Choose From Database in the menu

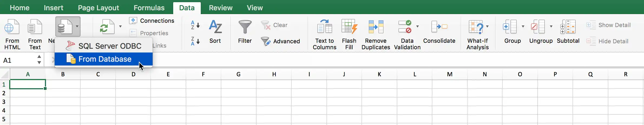105,59
